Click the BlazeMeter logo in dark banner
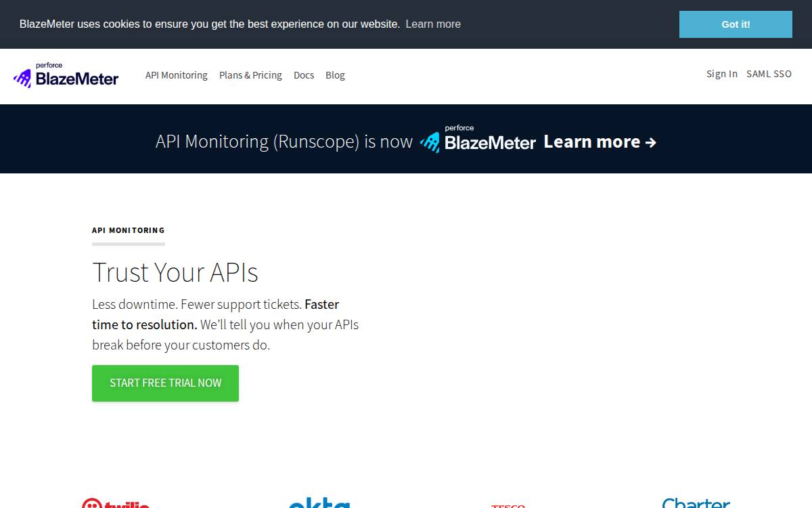812x508 pixels. coord(478,139)
